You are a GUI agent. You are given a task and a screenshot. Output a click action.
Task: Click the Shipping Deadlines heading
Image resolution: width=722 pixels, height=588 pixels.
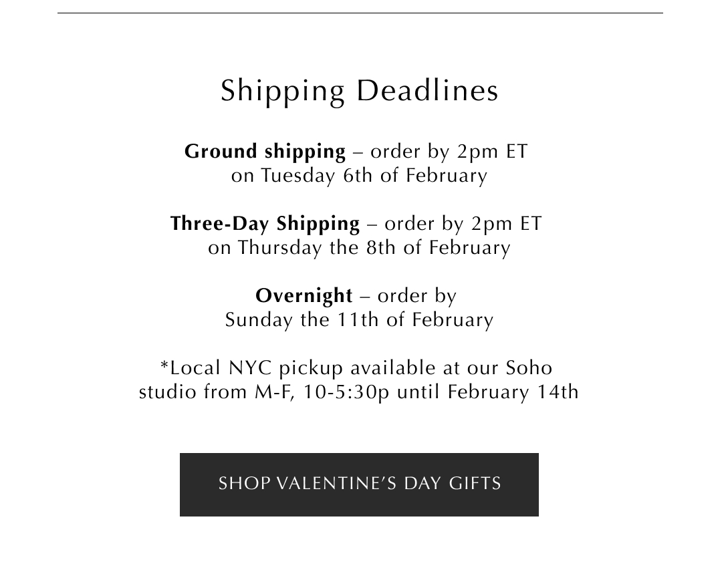tap(360, 91)
